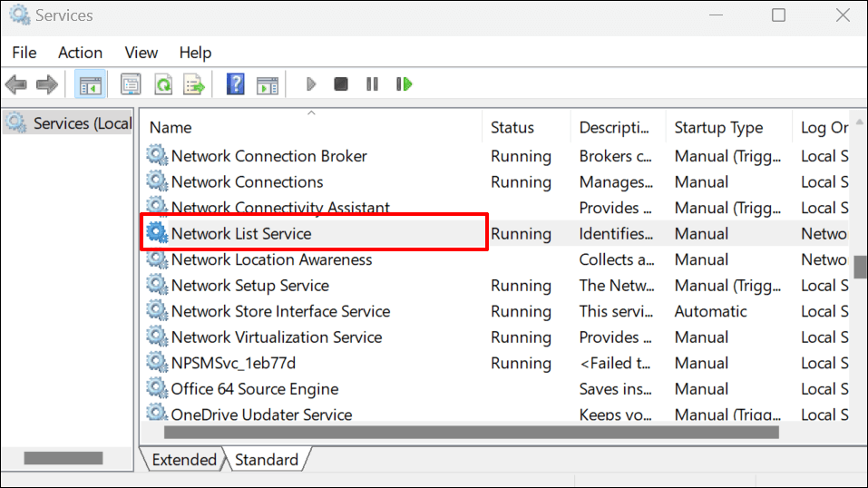This screenshot has width=868, height=488.
Task: Select Services (Local) in the console tree
Action: point(82,123)
